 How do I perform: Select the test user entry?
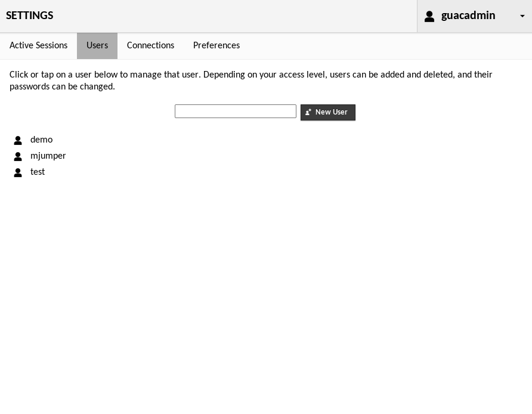click(x=38, y=172)
